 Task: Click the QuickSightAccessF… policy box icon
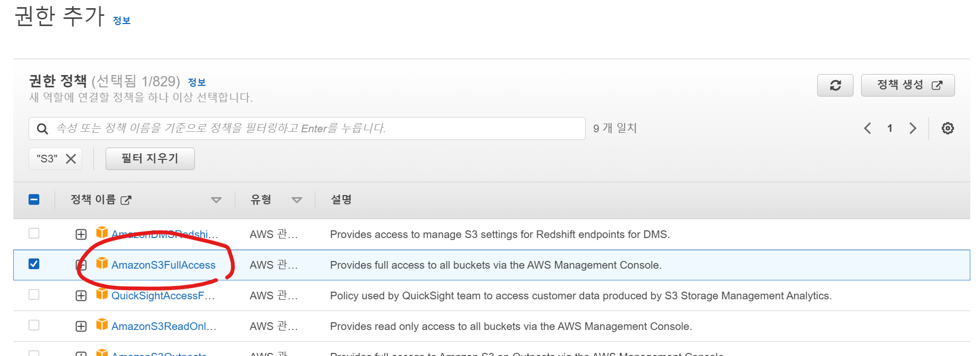(x=102, y=294)
